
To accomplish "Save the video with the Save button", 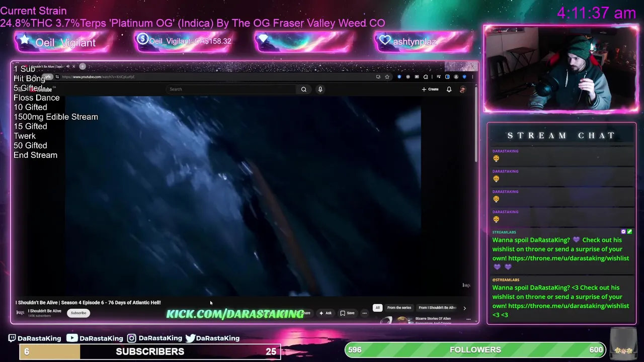I will 347,313.
